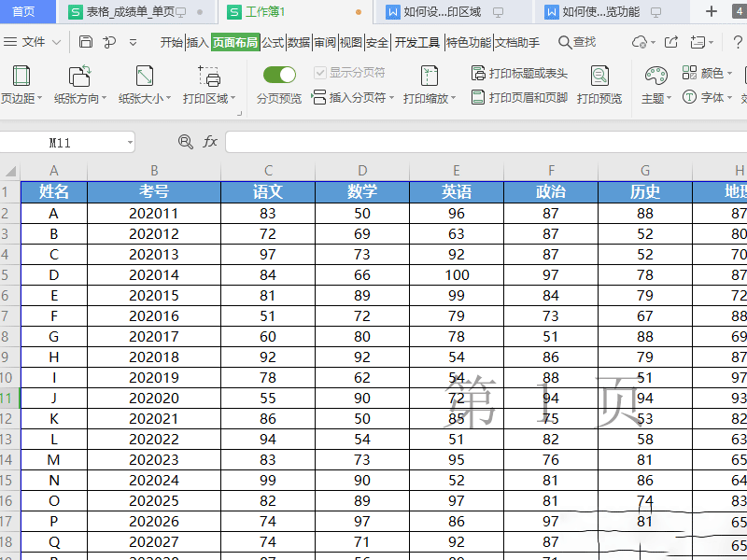Click the Undo arrow icon
Image resolution: width=747 pixels, height=560 pixels.
(109, 42)
